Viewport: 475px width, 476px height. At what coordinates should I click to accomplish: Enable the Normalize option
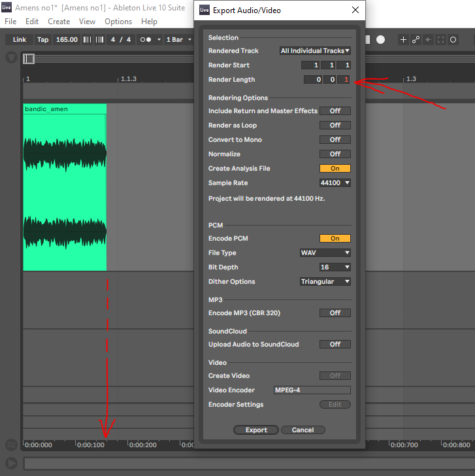335,154
